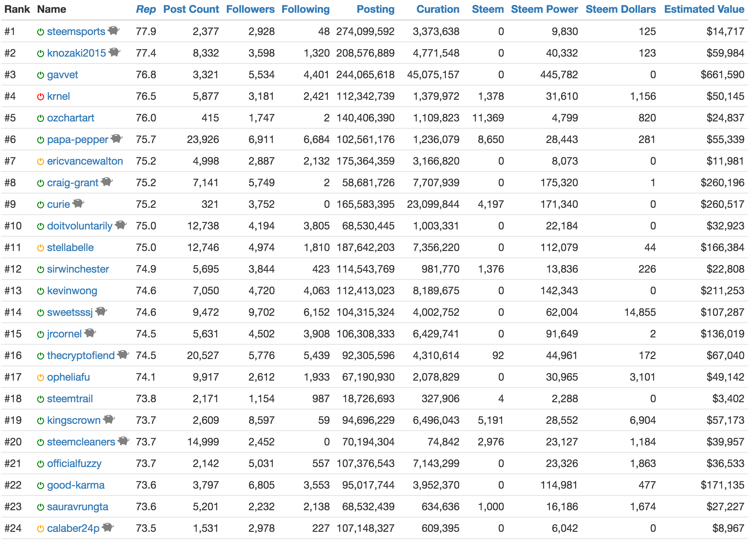This screenshot has width=756, height=540.
Task: Open the officialfuzzy profile link
Action: pos(74,464)
